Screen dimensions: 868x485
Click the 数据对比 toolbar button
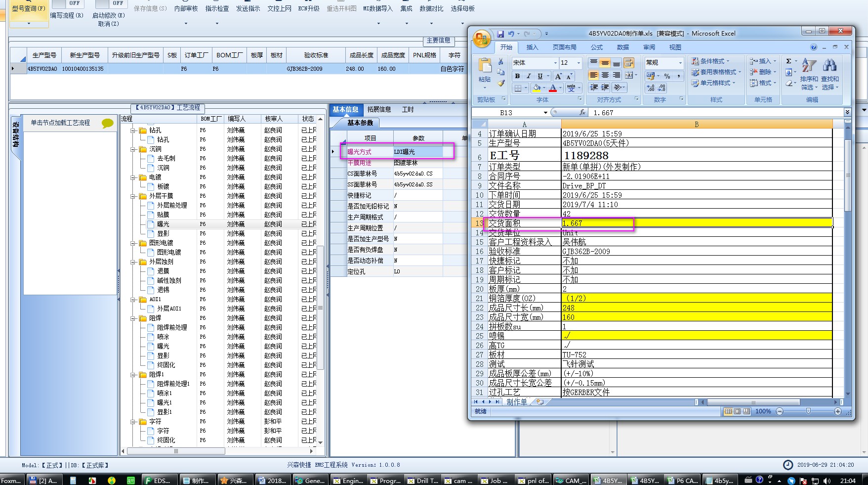[x=431, y=9]
